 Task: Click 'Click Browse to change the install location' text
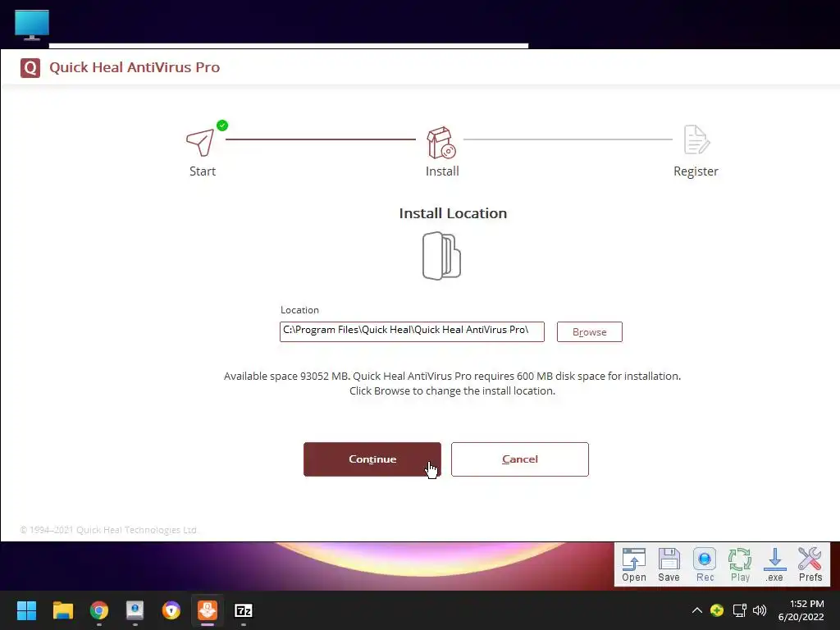point(452,391)
